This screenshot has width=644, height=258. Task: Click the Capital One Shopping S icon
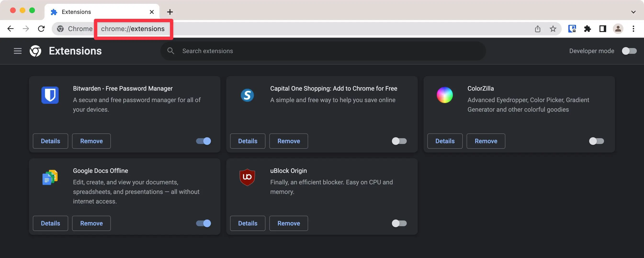coord(247,95)
